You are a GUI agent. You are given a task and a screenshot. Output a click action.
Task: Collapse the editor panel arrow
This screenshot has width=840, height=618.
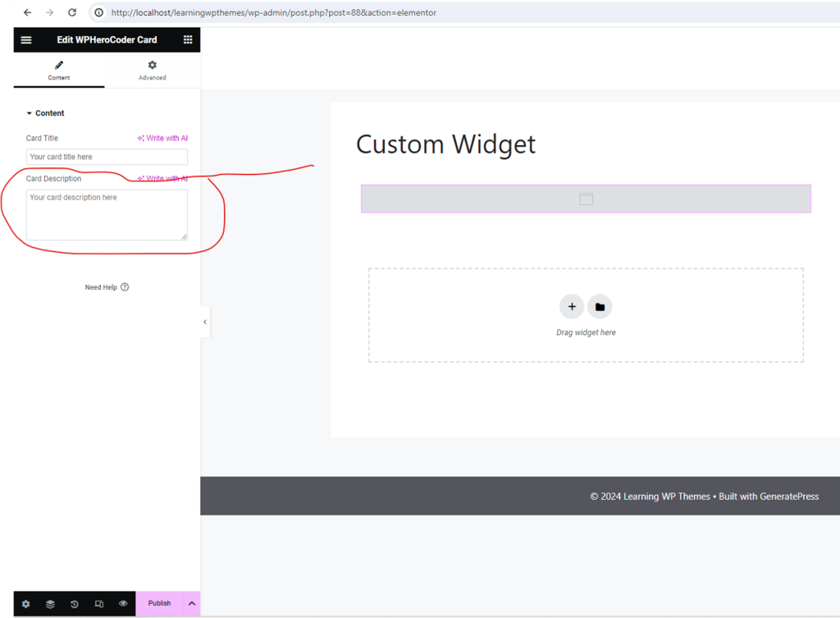pyautogui.click(x=204, y=322)
